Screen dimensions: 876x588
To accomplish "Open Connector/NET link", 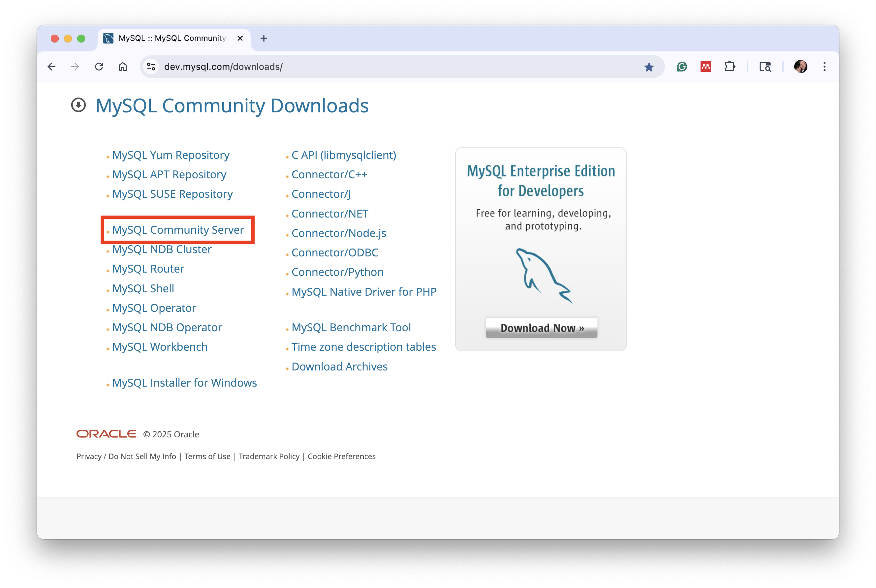I will pos(330,213).
